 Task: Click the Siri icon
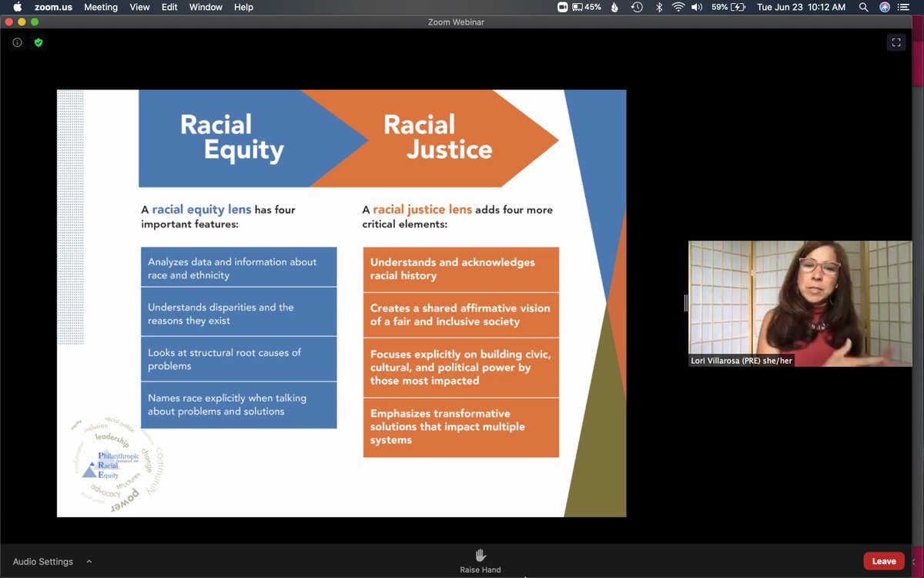point(885,7)
